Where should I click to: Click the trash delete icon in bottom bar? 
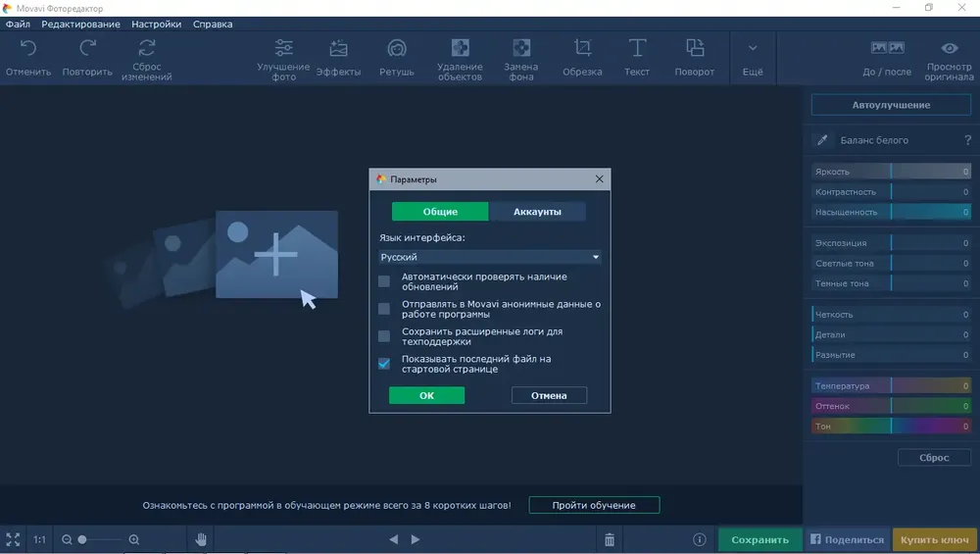[610, 539]
